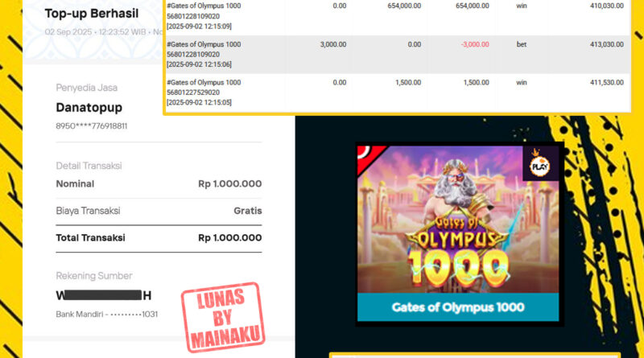Click the Rekening Sumber label
Viewport: 644px width, 358px height.
[94, 276]
